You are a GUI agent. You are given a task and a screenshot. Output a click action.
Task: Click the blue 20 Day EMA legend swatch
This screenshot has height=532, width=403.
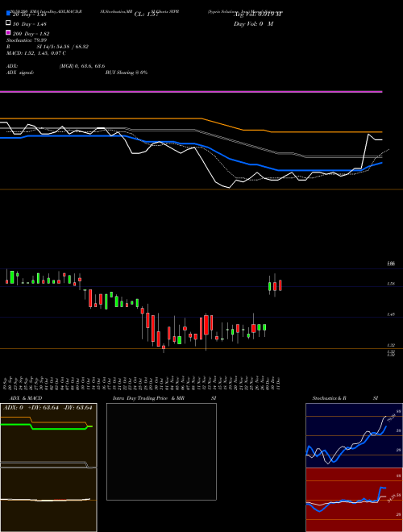click(x=9, y=14)
